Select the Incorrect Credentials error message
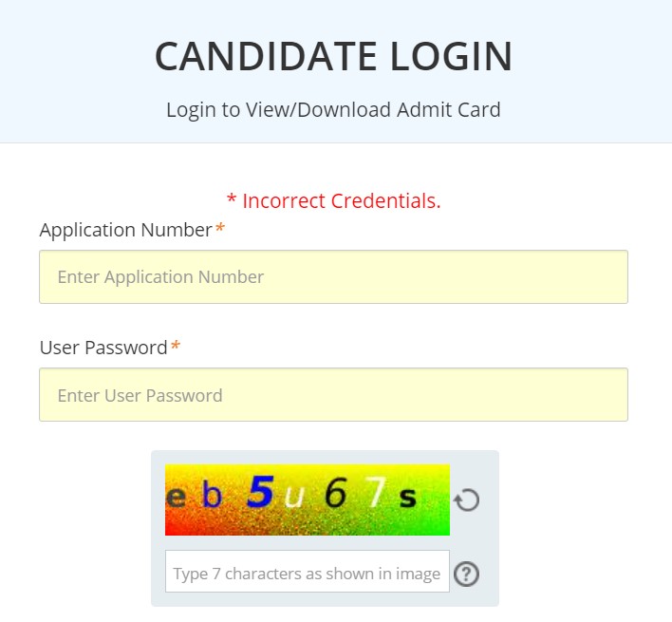The width and height of the screenshot is (672, 622). [333, 200]
